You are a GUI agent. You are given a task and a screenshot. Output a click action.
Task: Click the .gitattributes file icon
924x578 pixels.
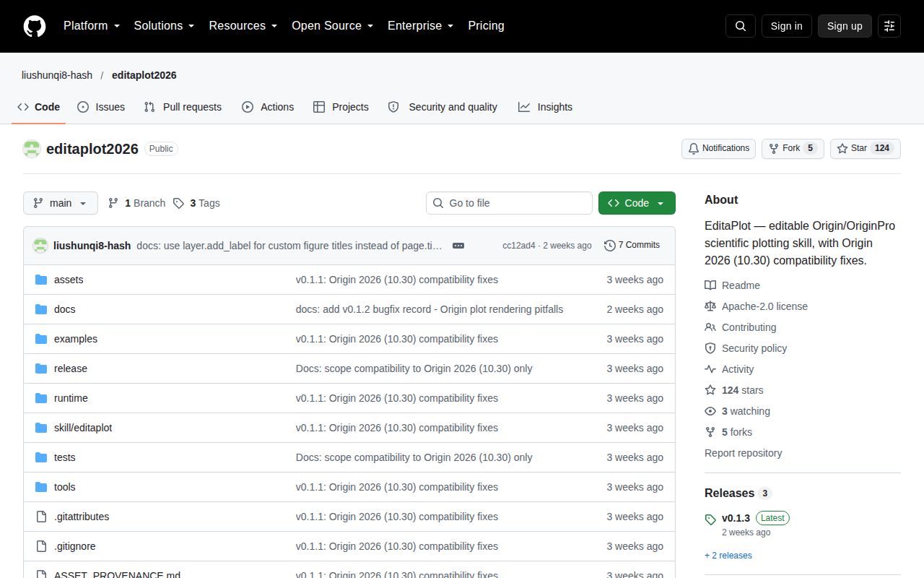pos(41,517)
